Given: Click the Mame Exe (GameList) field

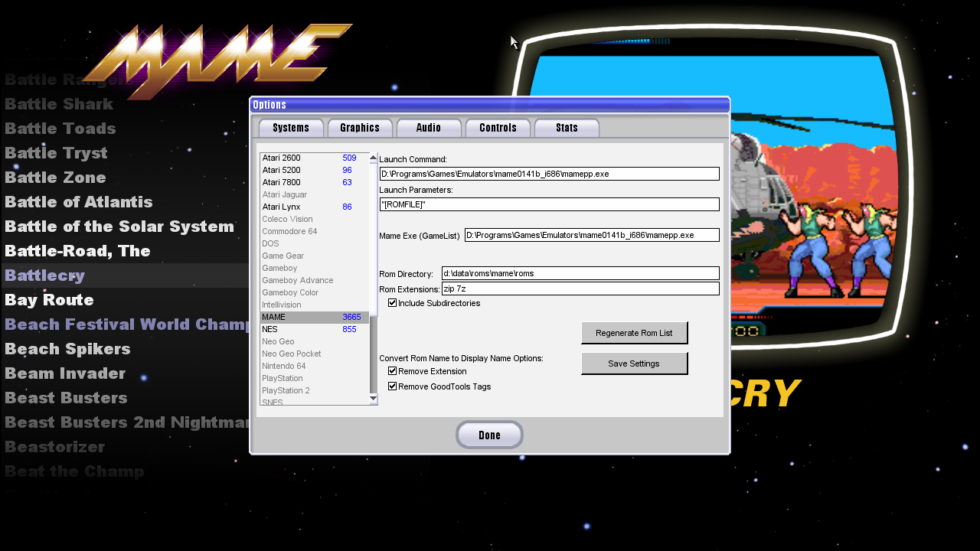Looking at the screenshot, I should [x=592, y=235].
